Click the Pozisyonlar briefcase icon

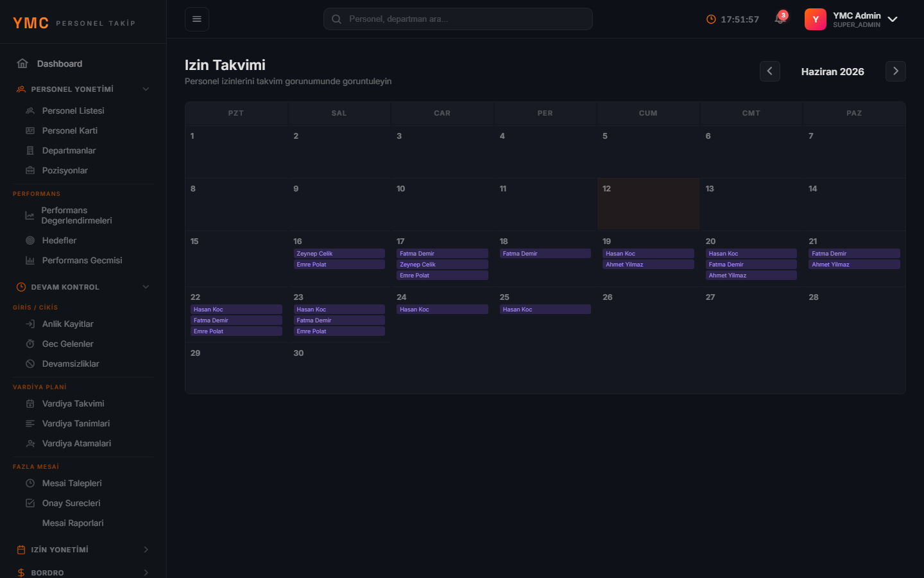point(30,170)
